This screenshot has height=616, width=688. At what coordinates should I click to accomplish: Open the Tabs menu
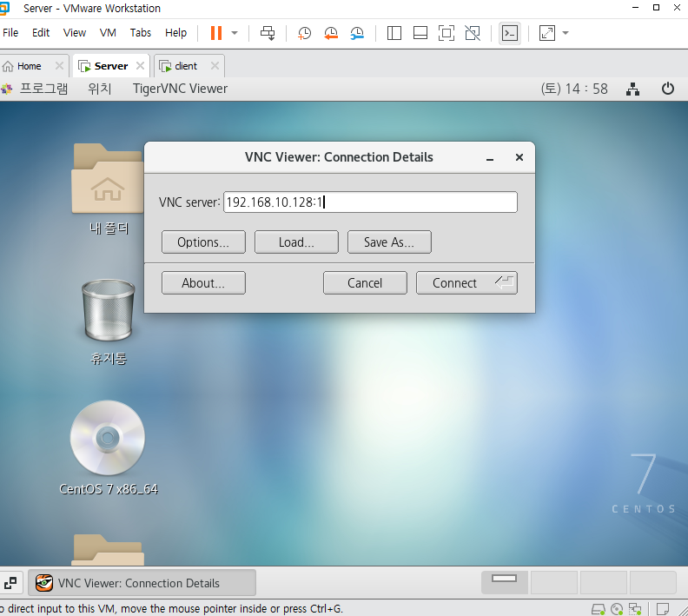click(x=141, y=33)
